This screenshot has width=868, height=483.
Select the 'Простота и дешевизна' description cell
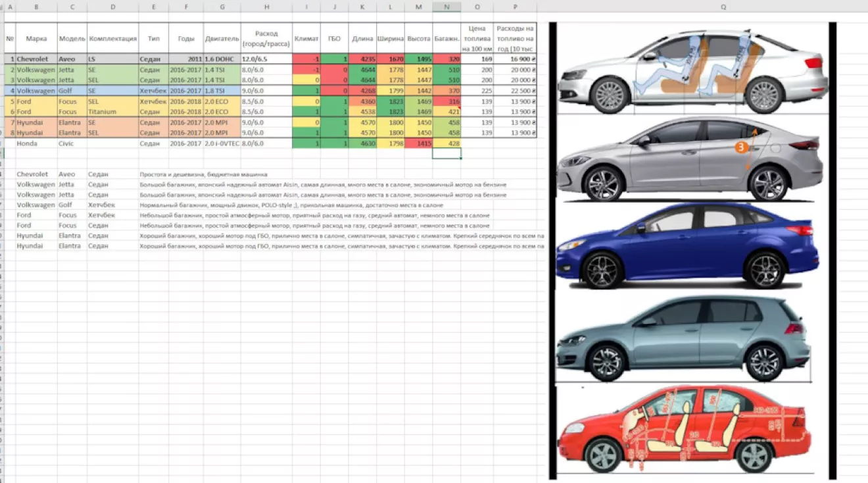tap(203, 174)
